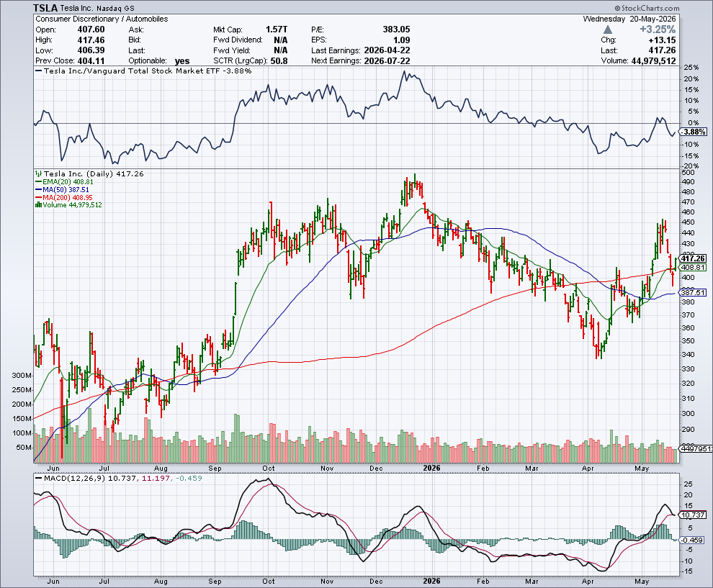
Task: Click the 10.737 MACD axis tag
Action: [x=693, y=515]
